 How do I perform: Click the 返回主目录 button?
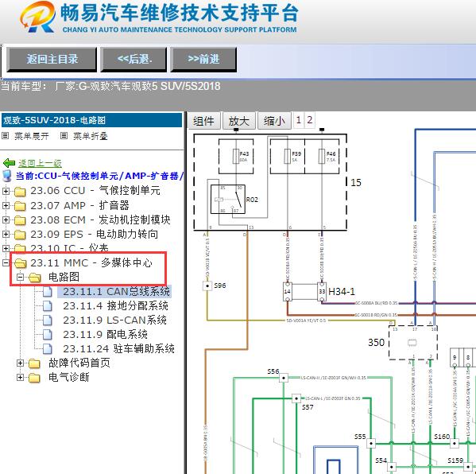52,59
